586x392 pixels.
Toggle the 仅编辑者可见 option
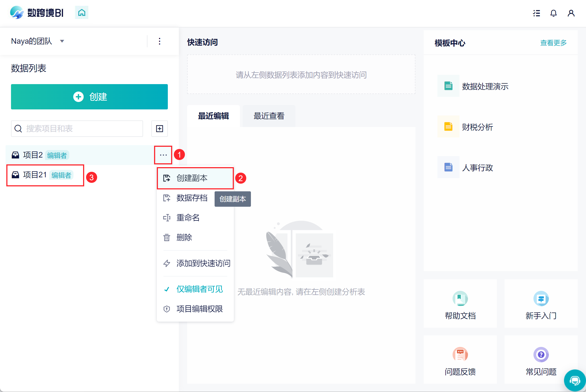199,289
